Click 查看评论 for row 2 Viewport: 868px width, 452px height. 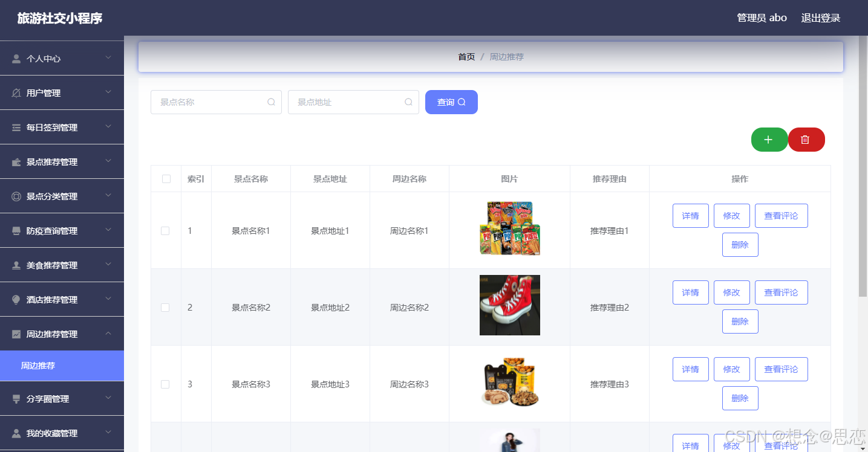782,292
